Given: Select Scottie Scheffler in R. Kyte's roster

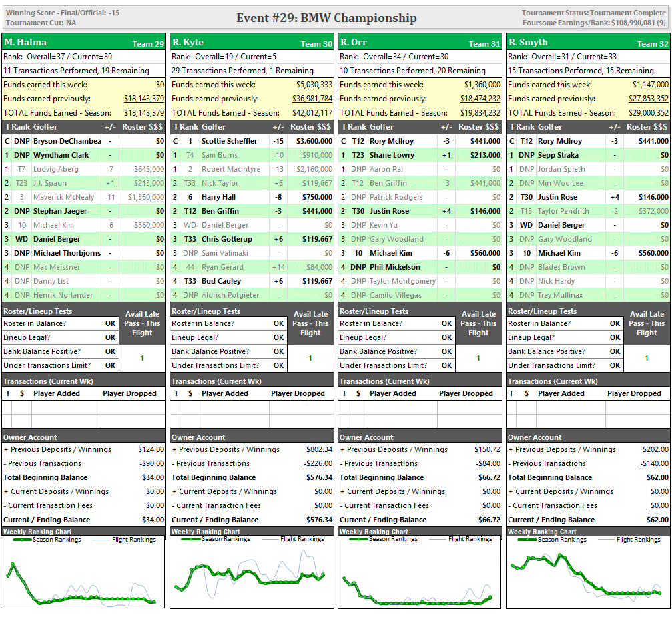Looking at the screenshot, I should pyautogui.click(x=229, y=141).
